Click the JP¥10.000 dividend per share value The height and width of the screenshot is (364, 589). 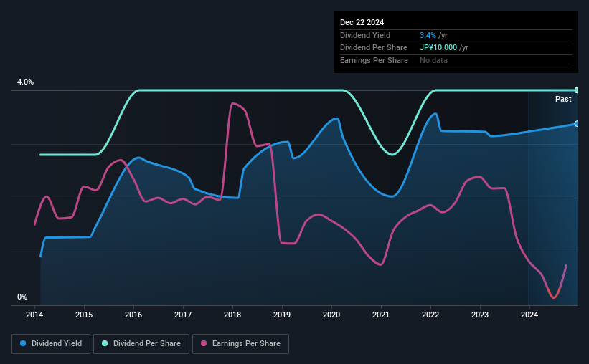(438, 48)
